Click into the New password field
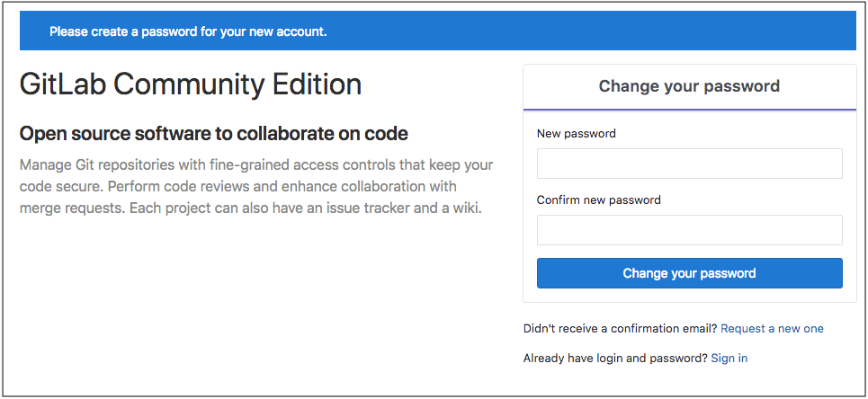The width and height of the screenshot is (868, 399). pos(689,164)
